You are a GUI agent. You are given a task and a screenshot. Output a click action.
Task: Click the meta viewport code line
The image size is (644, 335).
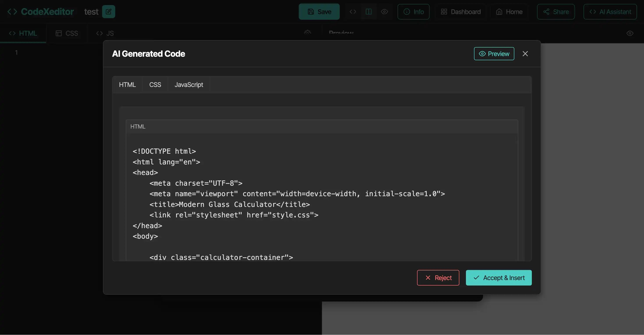[x=297, y=194]
